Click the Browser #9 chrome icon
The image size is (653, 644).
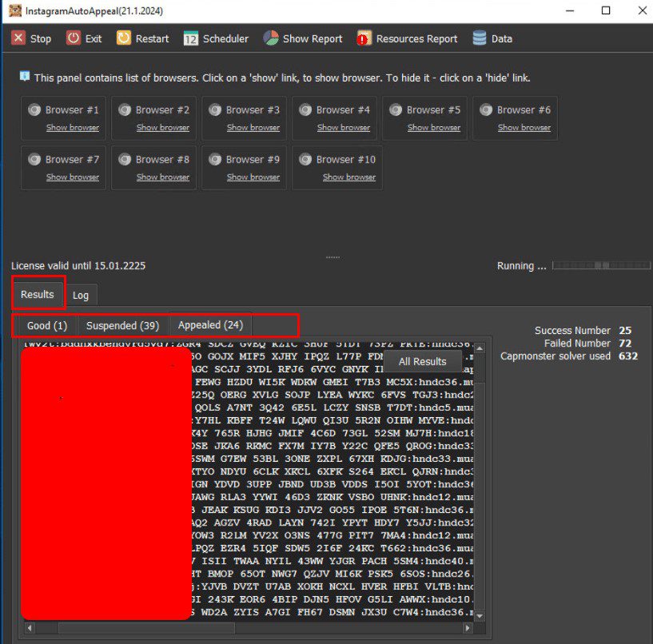tap(215, 159)
